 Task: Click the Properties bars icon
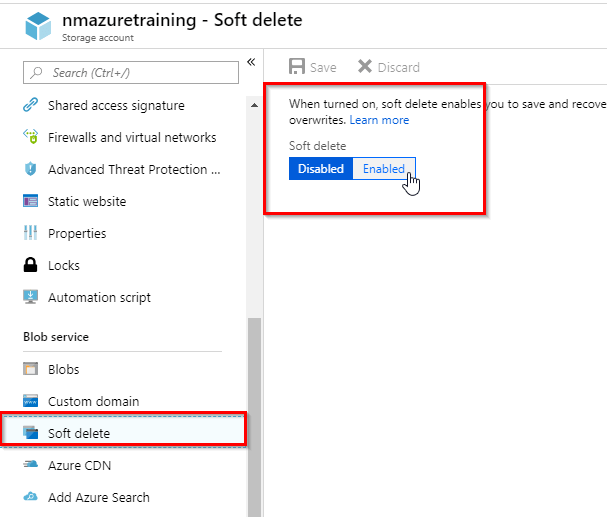pos(30,234)
